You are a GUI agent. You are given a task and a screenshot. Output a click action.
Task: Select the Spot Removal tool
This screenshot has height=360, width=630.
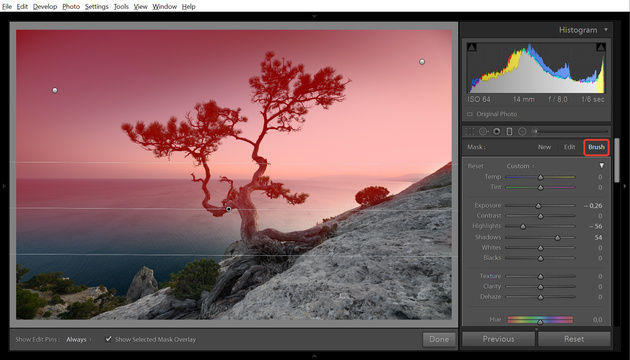point(483,131)
